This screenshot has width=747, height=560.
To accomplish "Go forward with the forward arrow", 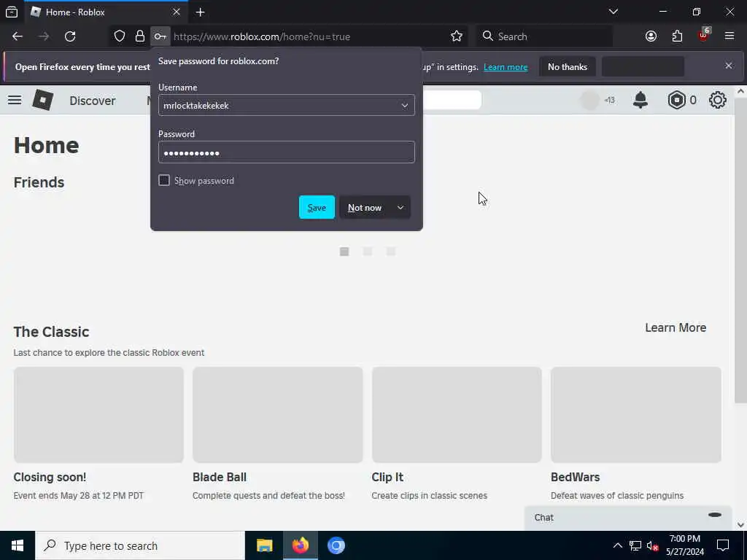I will tap(44, 36).
